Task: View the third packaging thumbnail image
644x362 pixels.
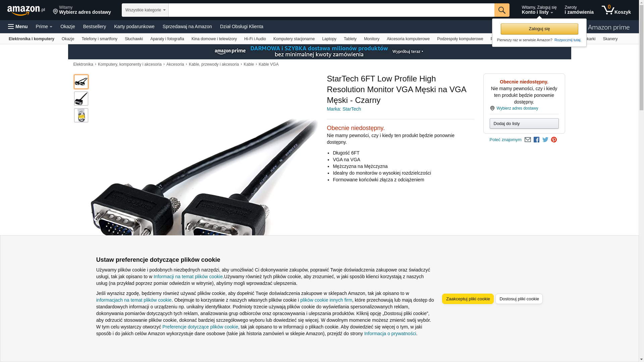Action: 81,115
